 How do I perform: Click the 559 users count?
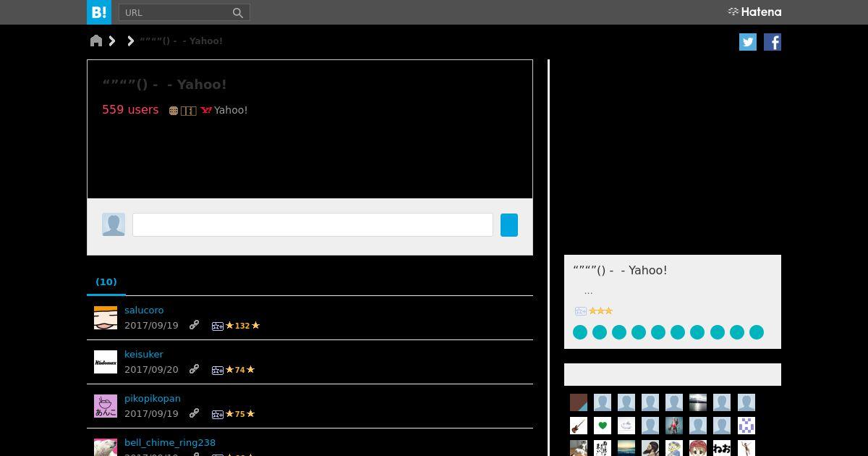tap(130, 109)
